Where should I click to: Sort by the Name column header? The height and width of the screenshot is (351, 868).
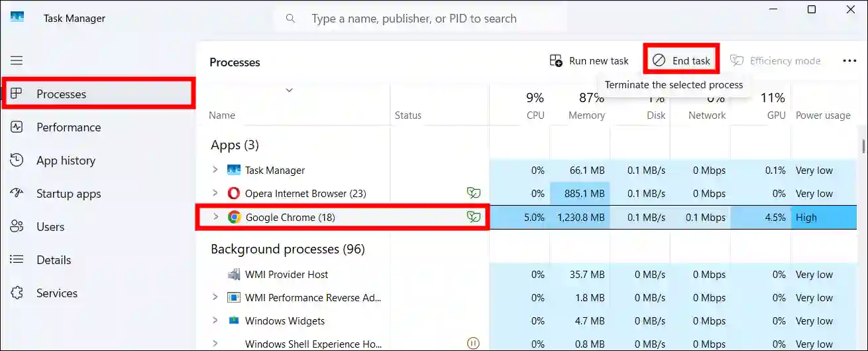click(x=222, y=115)
